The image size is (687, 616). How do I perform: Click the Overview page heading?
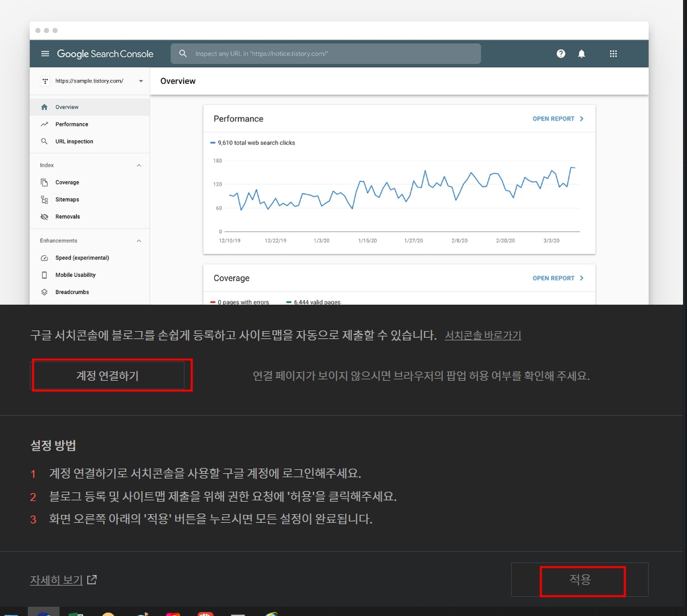(x=178, y=81)
